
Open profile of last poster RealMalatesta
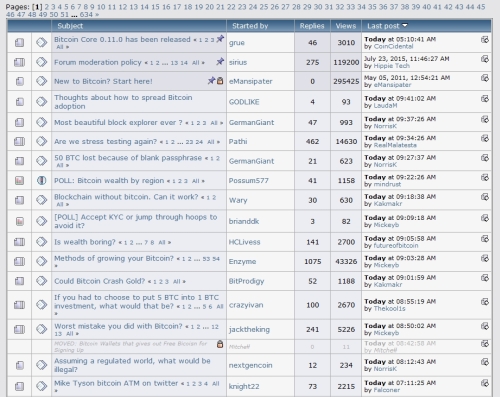click(395, 145)
